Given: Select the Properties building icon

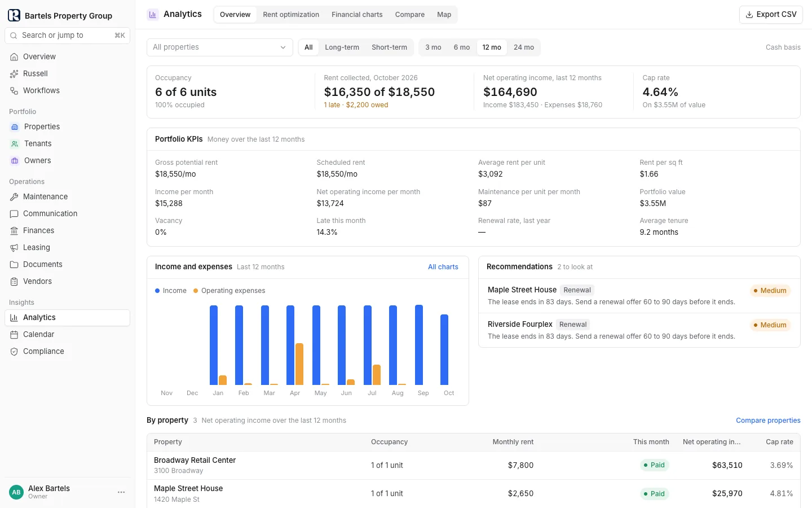Looking at the screenshot, I should coord(15,127).
